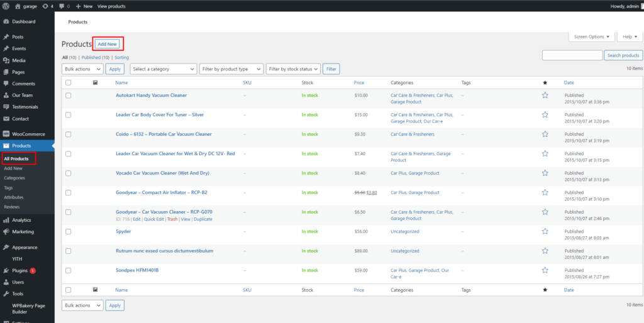Open Uncategorized category link for Spyder

point(405,231)
